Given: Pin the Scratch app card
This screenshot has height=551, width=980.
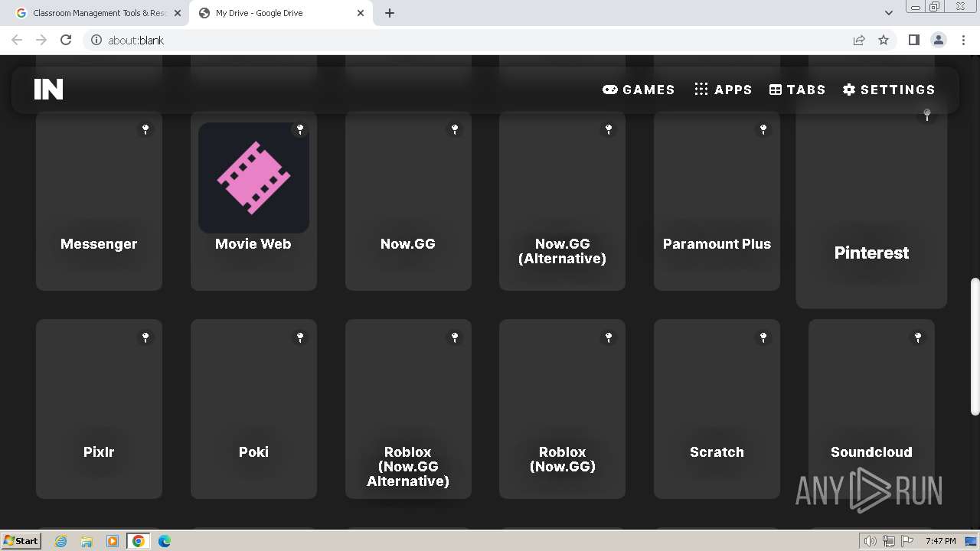Looking at the screenshot, I should [x=763, y=337].
